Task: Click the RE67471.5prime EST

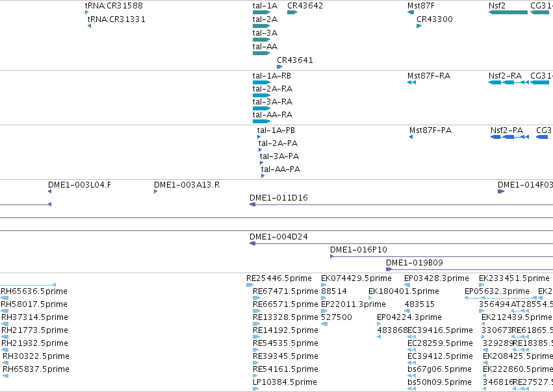Action: [x=257, y=299]
